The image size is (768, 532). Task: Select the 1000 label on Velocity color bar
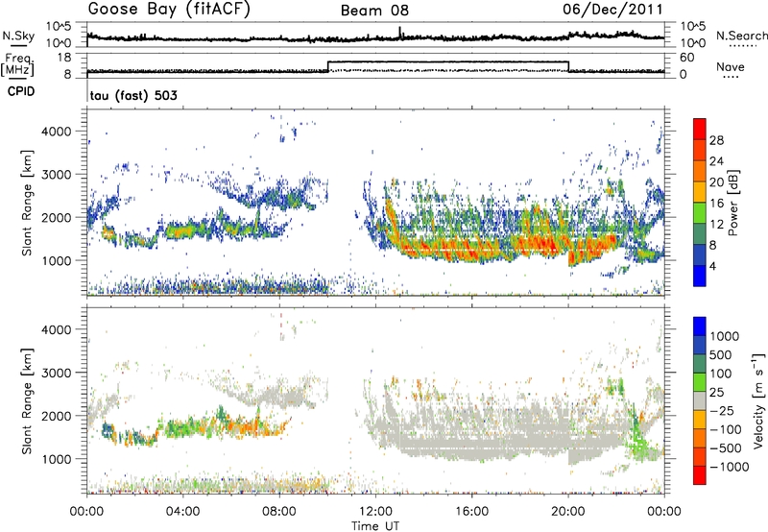[x=725, y=336]
